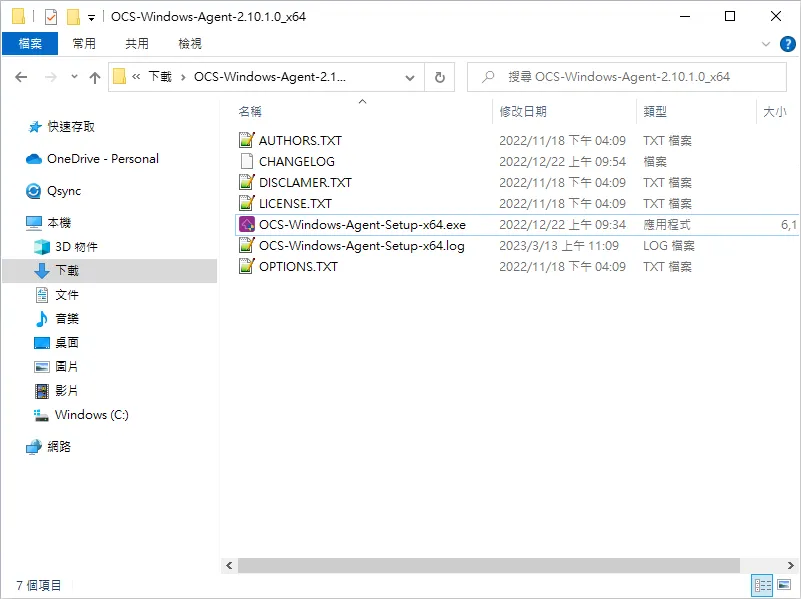Click the CHANGELOG file name
801x599 pixels.
pyautogui.click(x=297, y=161)
